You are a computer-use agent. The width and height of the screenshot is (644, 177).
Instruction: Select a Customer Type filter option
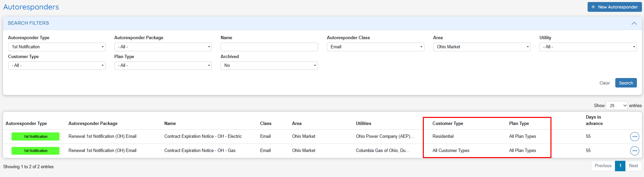point(57,66)
